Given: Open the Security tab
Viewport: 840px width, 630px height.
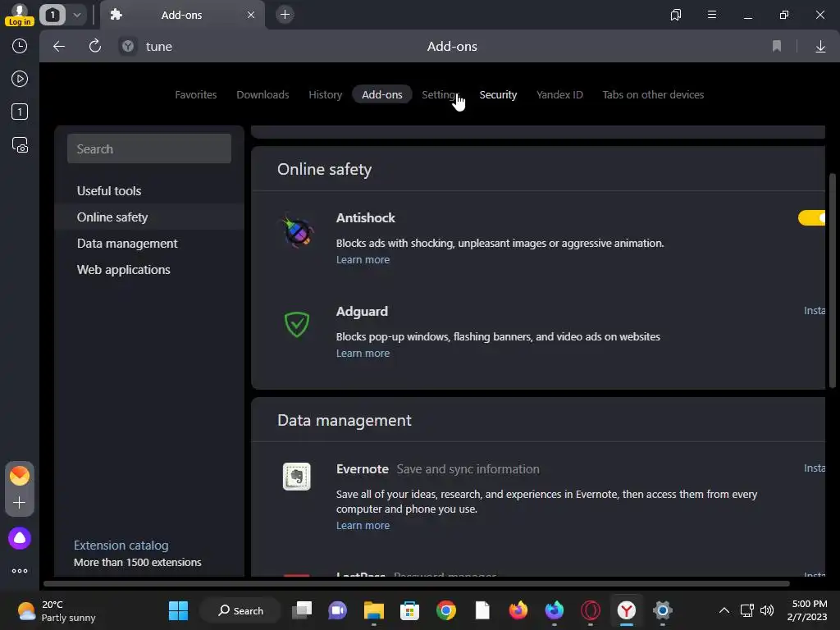Looking at the screenshot, I should (x=498, y=95).
